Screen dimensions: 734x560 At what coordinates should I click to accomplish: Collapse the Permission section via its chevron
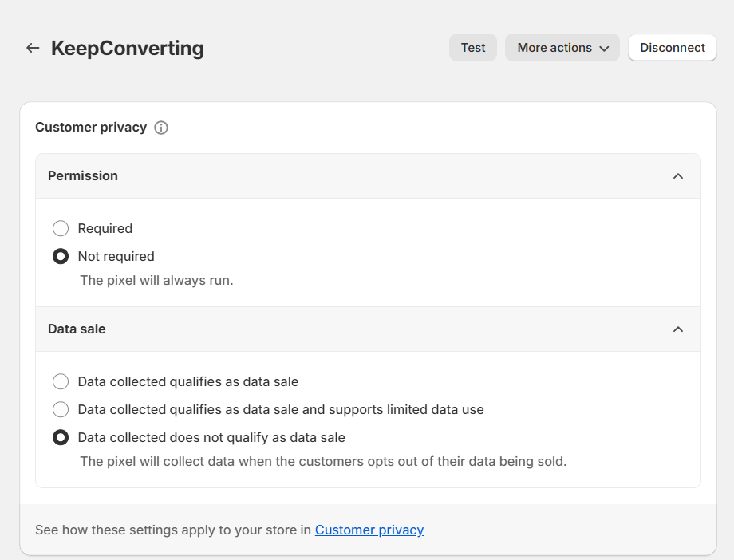pyautogui.click(x=678, y=176)
